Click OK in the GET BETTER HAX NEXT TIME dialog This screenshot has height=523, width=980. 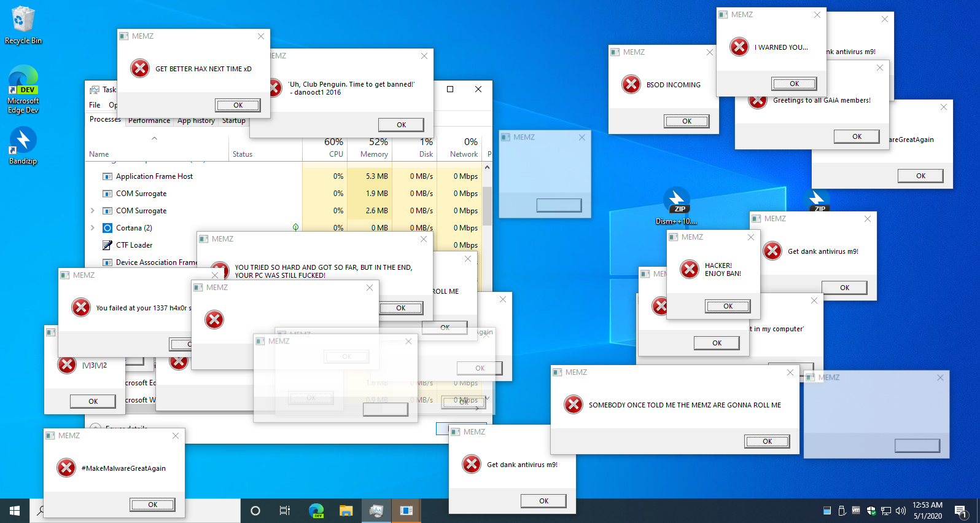coord(238,105)
